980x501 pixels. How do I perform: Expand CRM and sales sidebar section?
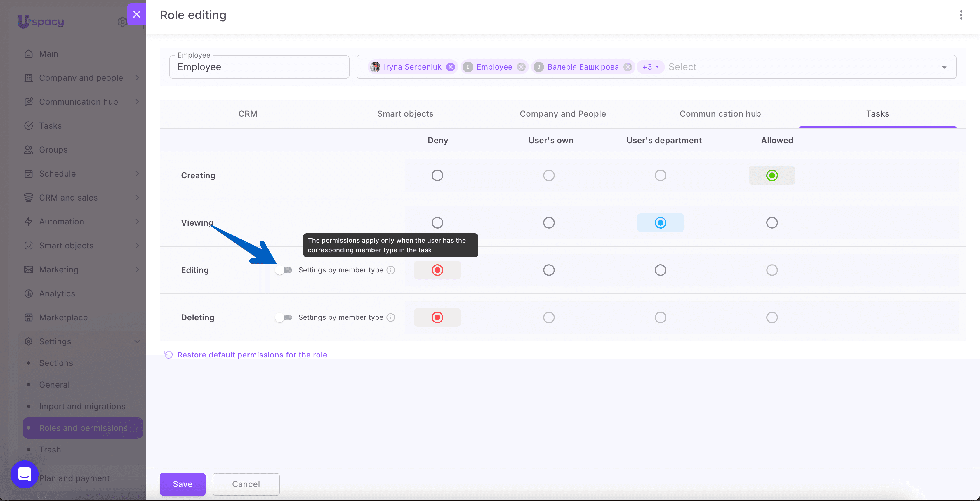(x=137, y=198)
